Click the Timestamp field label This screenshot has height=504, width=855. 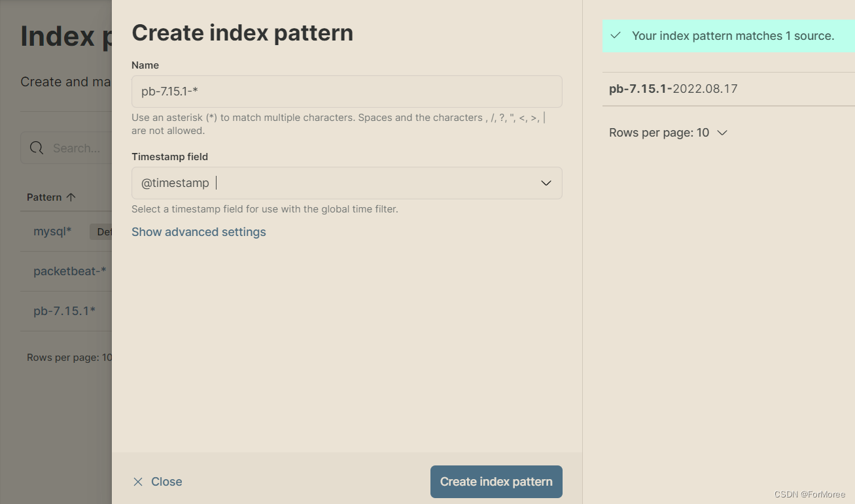(x=169, y=157)
